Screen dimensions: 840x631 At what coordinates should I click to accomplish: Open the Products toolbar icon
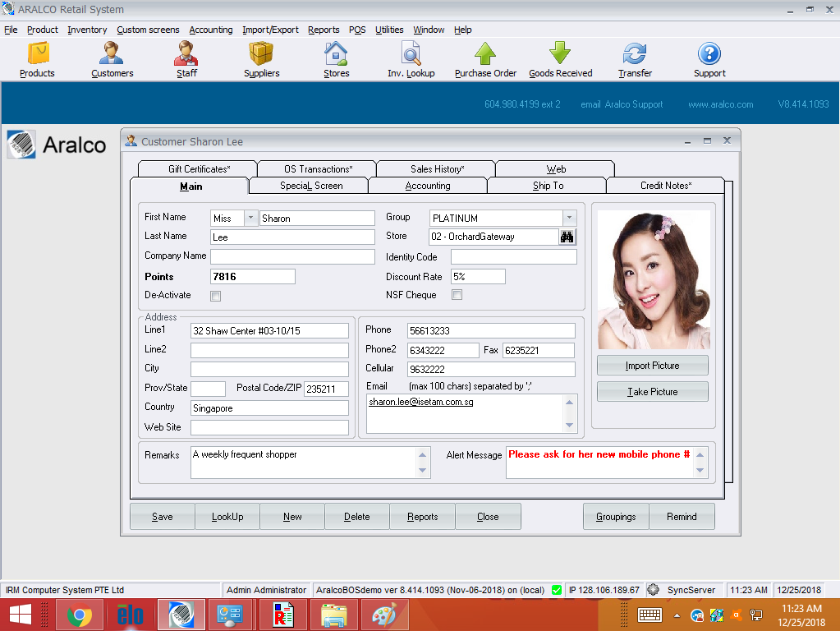tap(38, 59)
